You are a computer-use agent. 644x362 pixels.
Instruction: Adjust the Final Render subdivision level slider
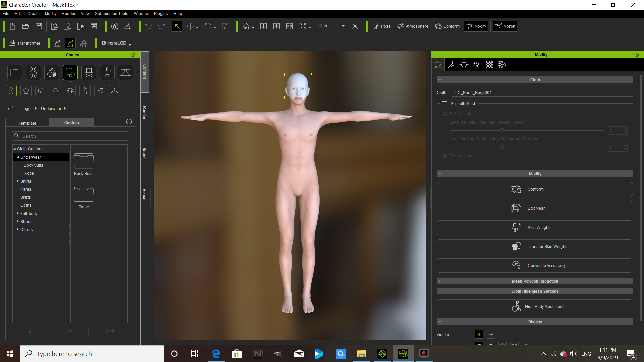pyautogui.click(x=502, y=147)
